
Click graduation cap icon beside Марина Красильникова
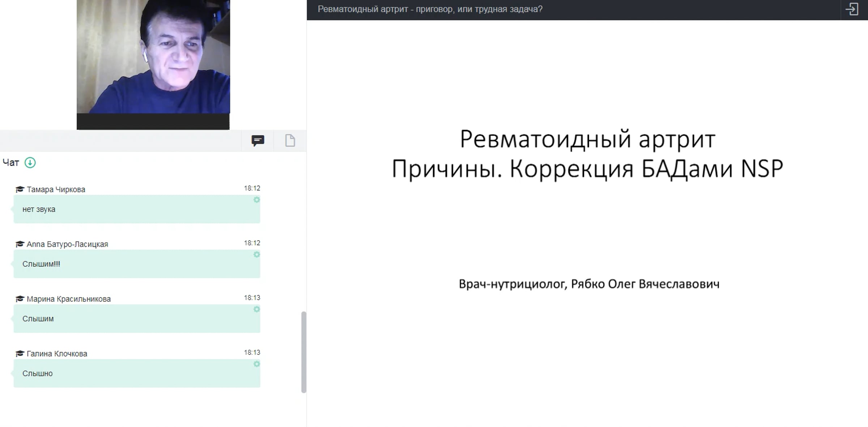coord(20,299)
